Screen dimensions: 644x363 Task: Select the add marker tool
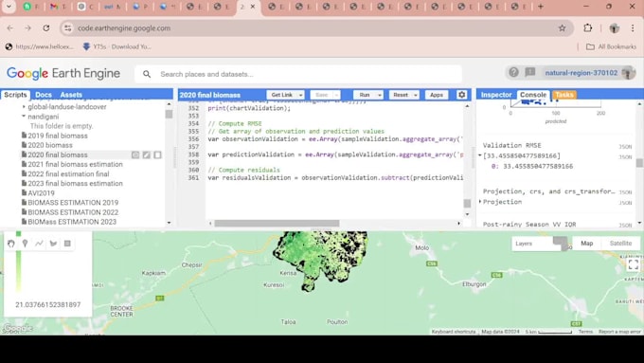pyautogui.click(x=25, y=244)
